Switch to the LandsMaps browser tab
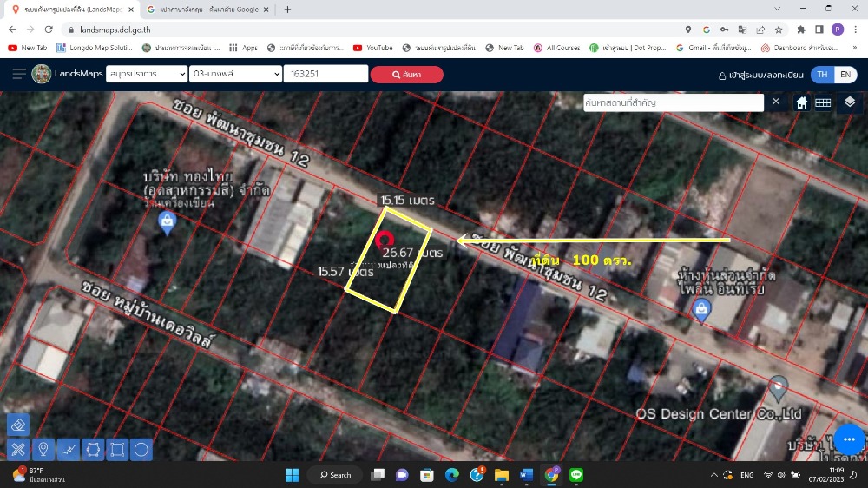Viewport: 868px width, 488px height. click(72, 10)
